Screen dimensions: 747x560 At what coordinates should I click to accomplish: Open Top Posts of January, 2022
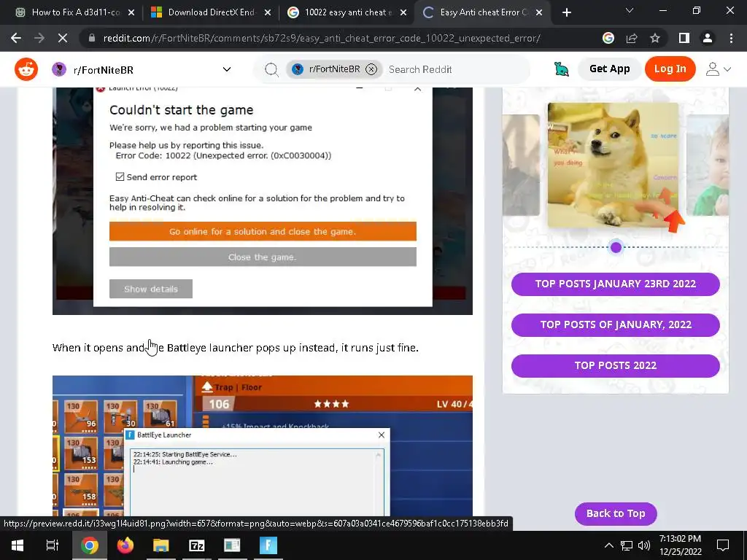click(x=616, y=324)
